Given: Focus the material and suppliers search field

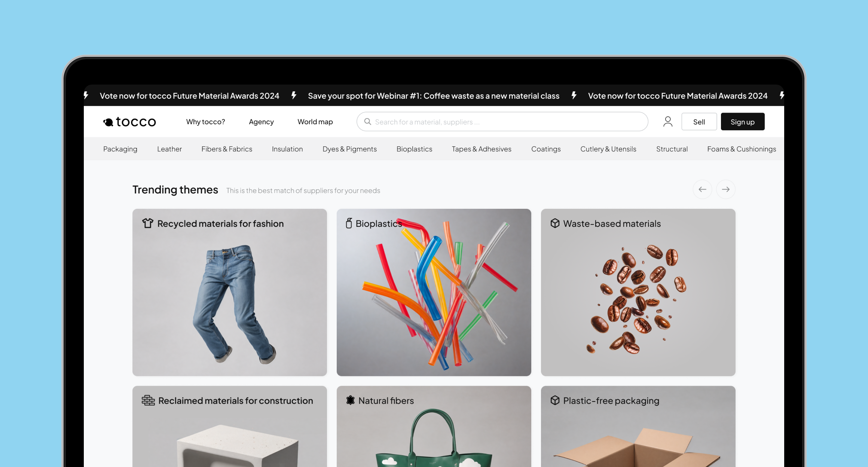Looking at the screenshot, I should 509,122.
